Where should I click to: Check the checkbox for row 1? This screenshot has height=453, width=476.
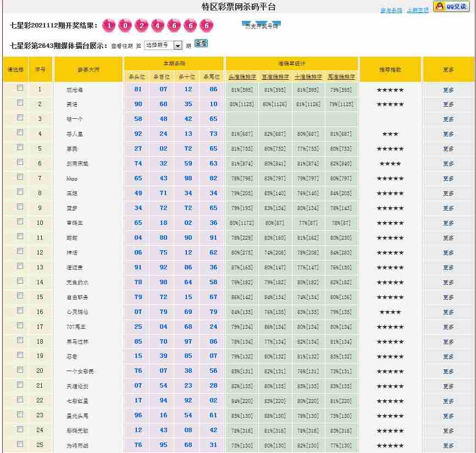tap(20, 88)
